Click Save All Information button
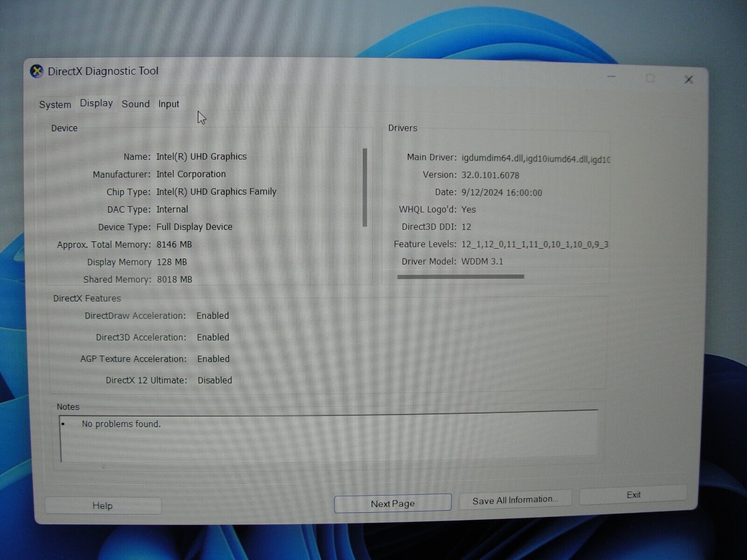This screenshot has height=560, width=747. pyautogui.click(x=515, y=500)
